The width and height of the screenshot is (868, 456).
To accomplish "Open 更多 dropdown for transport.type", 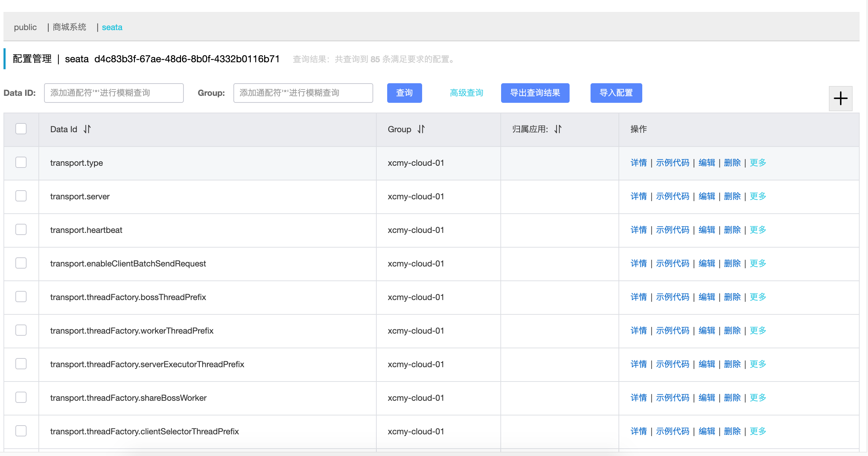I will click(758, 163).
